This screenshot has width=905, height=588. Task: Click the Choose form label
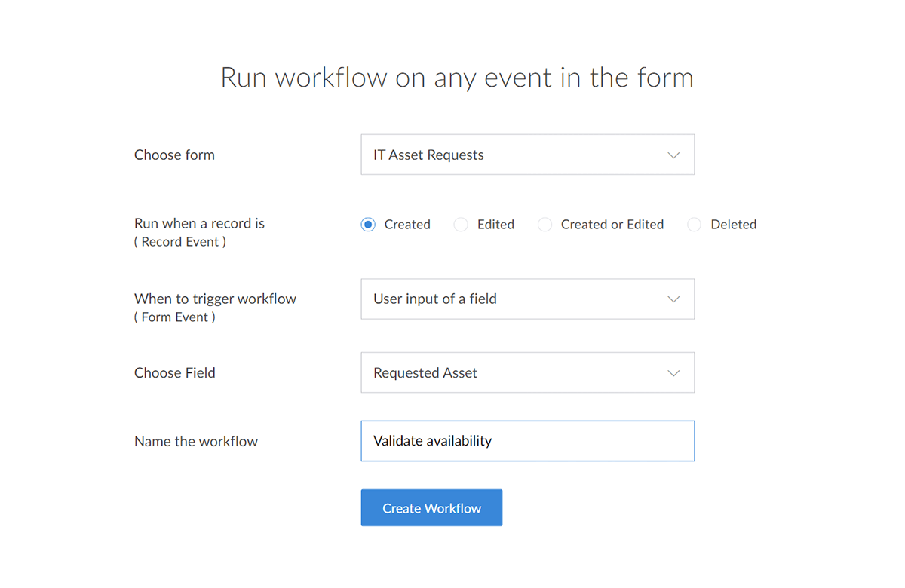point(174,155)
